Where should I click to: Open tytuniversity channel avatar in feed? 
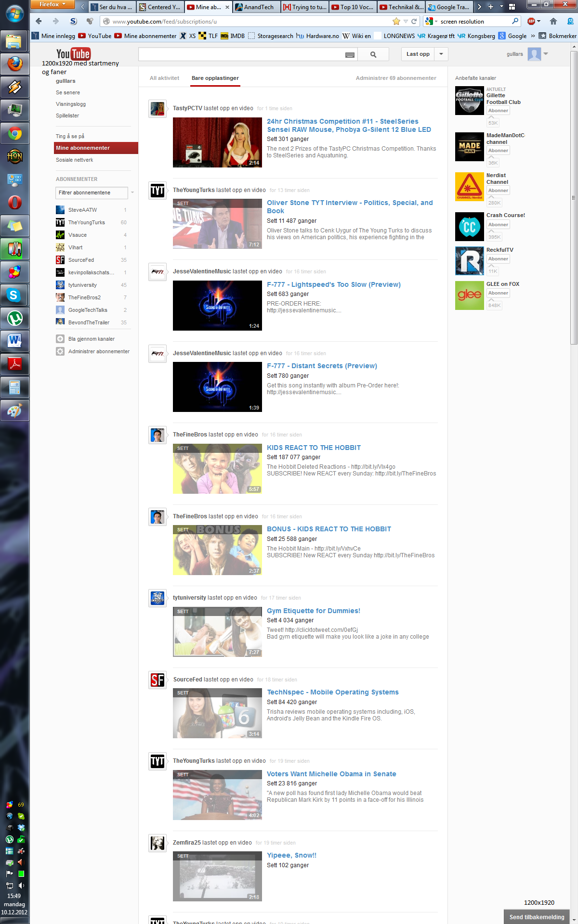coord(158,598)
